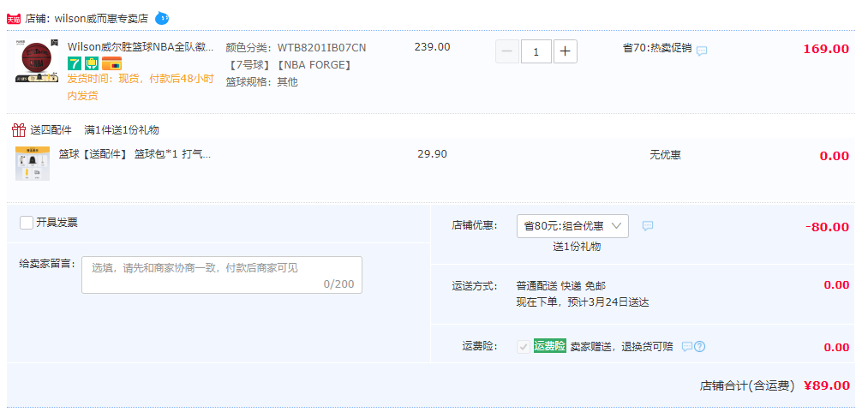Open the Wilson威尔胜篮球NBA全队徽 product title link

pyautogui.click(x=141, y=47)
